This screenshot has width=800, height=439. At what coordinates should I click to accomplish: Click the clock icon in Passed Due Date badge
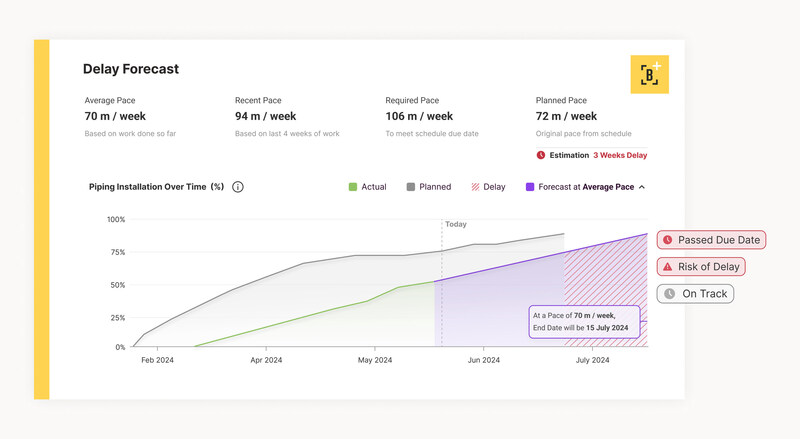coord(668,240)
